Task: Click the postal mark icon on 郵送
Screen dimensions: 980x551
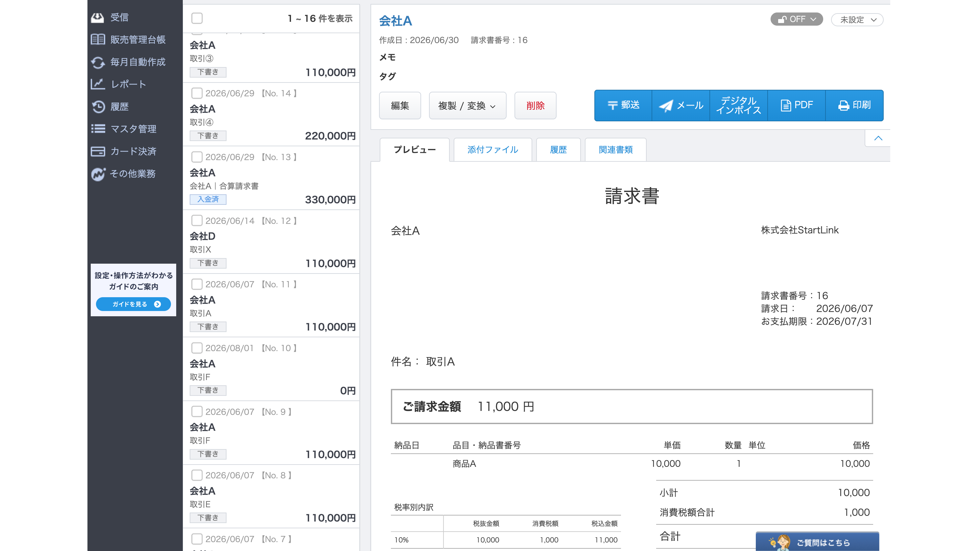Action: click(x=612, y=106)
